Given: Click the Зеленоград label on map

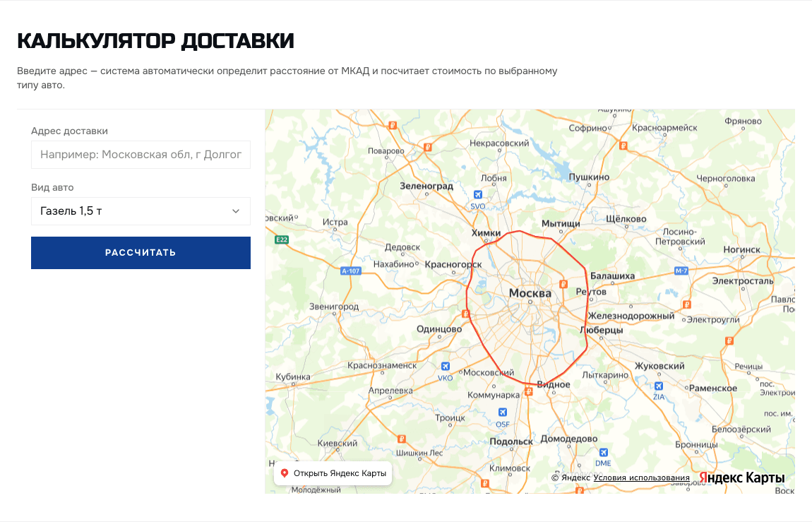Looking at the screenshot, I should [426, 185].
